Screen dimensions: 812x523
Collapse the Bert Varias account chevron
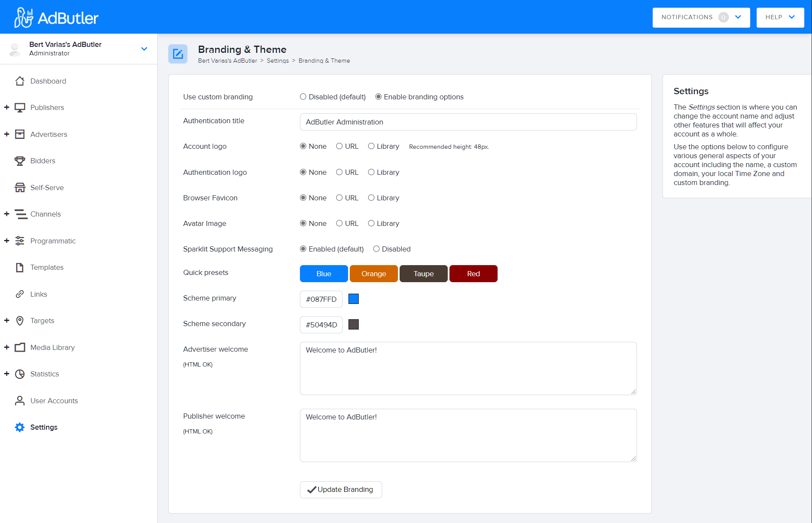click(x=144, y=49)
